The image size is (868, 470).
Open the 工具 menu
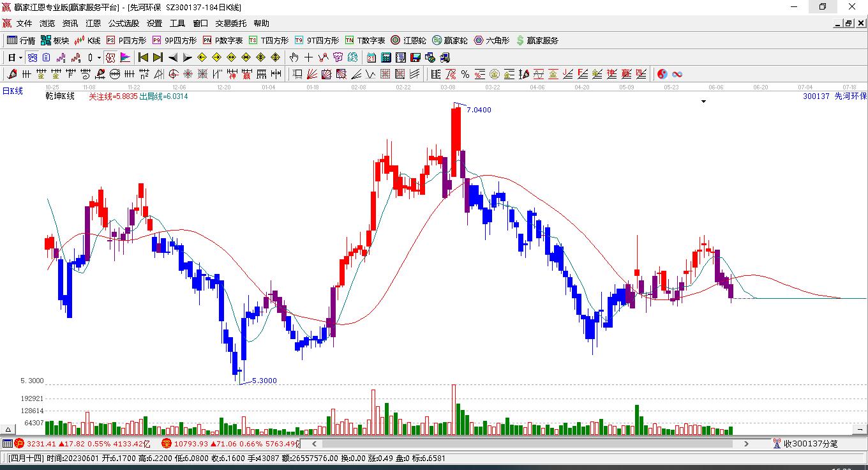[x=177, y=24]
